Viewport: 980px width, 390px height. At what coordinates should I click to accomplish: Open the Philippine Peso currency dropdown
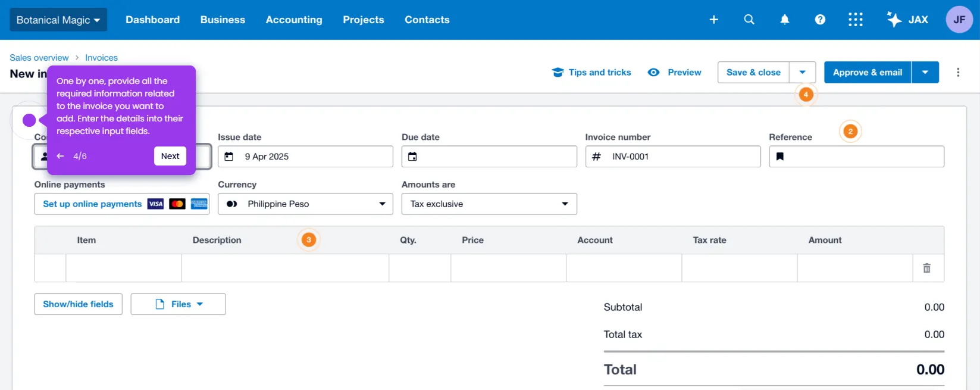305,204
